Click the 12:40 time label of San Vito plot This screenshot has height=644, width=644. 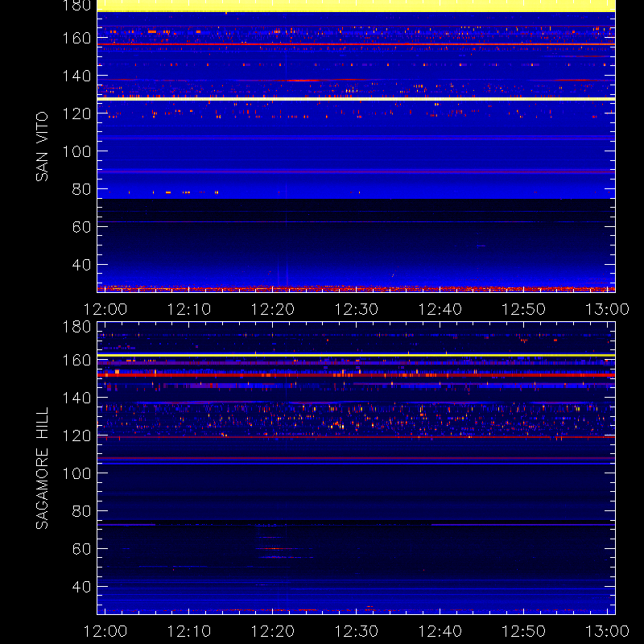pyautogui.click(x=440, y=309)
